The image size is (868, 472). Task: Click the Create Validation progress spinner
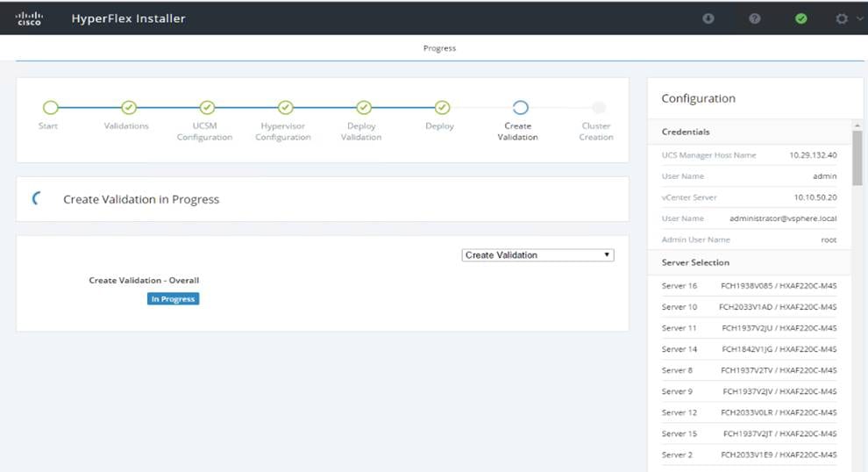pos(37,198)
